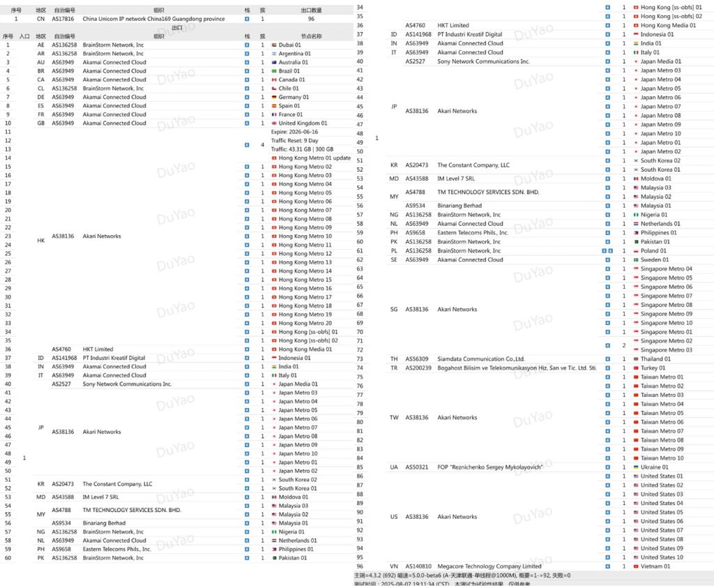The image size is (714, 588).
Task: Select the AS50321 cell
Action: coord(417,467)
